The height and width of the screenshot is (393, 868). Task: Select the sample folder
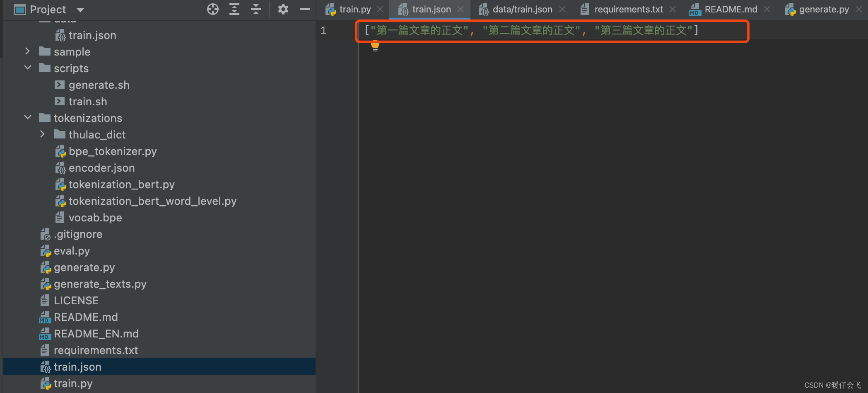pyautogui.click(x=72, y=52)
